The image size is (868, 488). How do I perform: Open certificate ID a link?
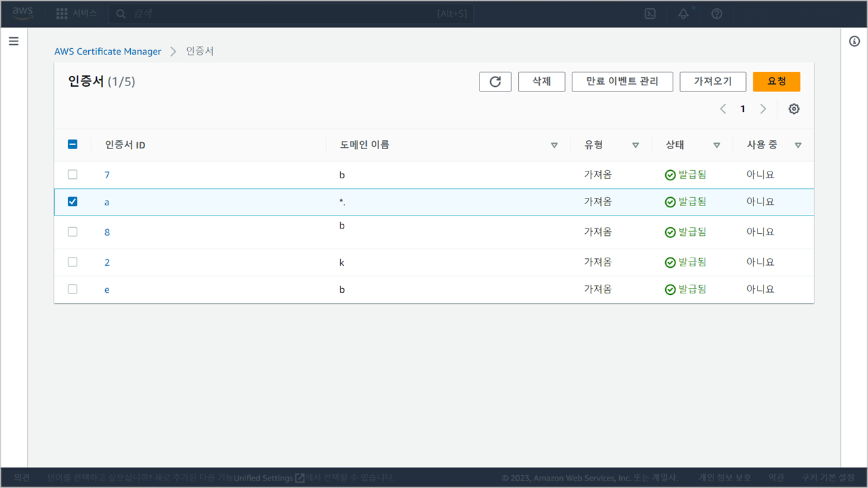coord(107,202)
